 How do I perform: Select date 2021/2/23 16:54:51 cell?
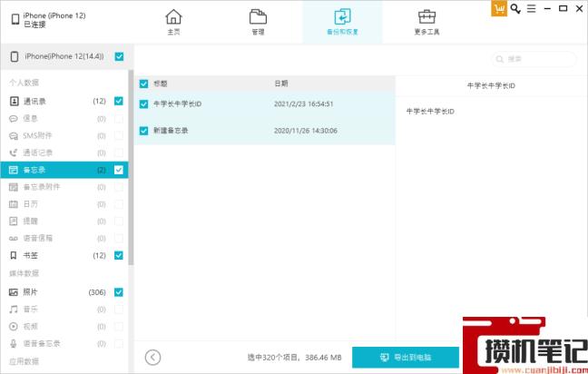pyautogui.click(x=303, y=103)
